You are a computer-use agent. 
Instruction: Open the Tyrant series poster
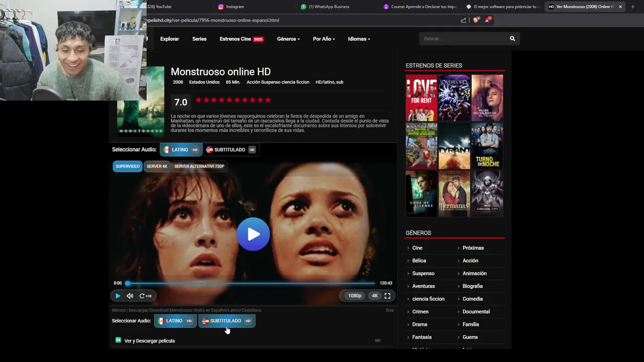click(454, 146)
